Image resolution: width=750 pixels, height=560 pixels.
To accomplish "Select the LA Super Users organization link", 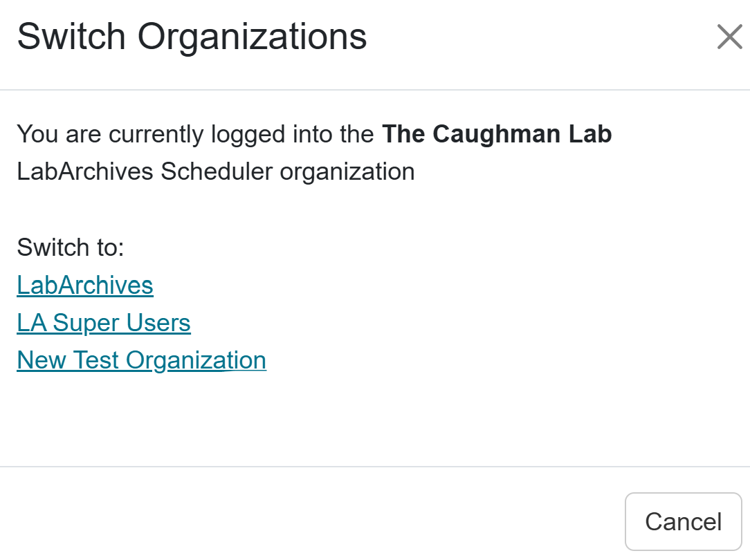I will click(104, 323).
